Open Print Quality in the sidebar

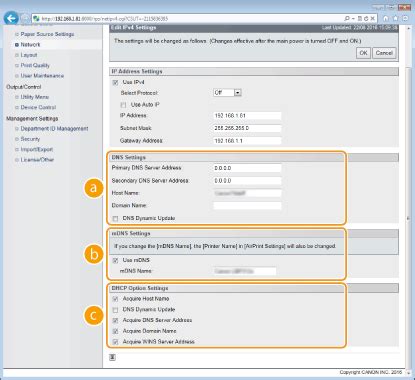pyautogui.click(x=35, y=65)
